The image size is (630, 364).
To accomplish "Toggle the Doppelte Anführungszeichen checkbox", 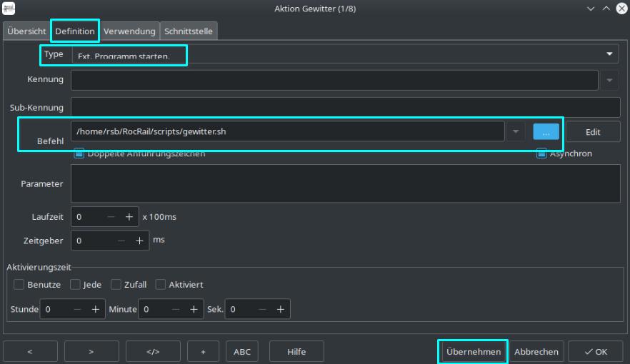I will [x=79, y=153].
